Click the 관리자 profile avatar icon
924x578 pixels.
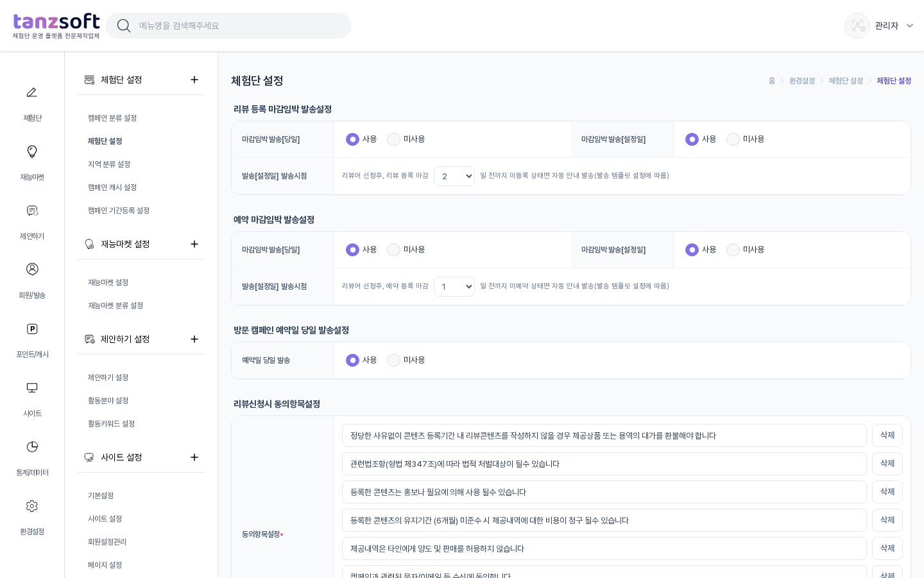pos(857,26)
